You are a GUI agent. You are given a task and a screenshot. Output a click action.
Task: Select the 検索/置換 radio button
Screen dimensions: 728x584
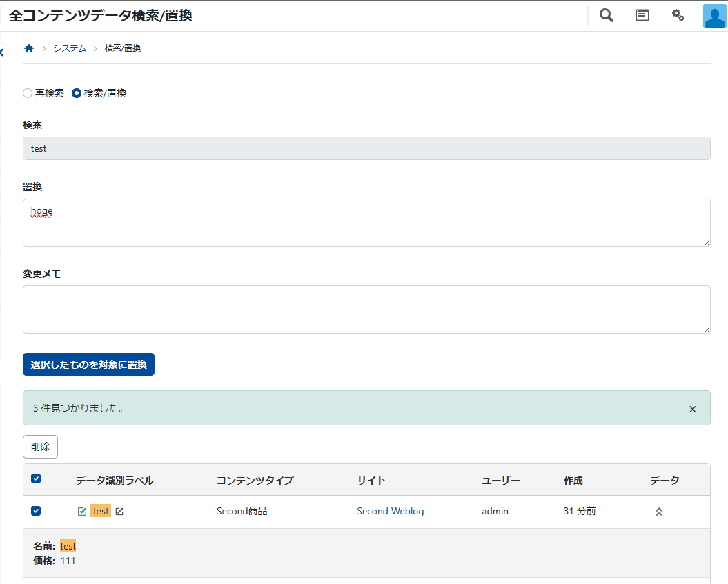(77, 93)
